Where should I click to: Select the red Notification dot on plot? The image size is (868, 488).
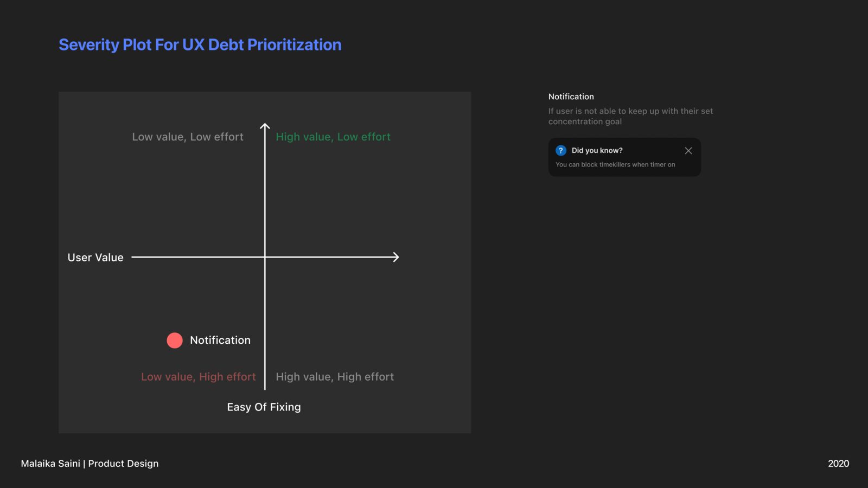tap(175, 341)
